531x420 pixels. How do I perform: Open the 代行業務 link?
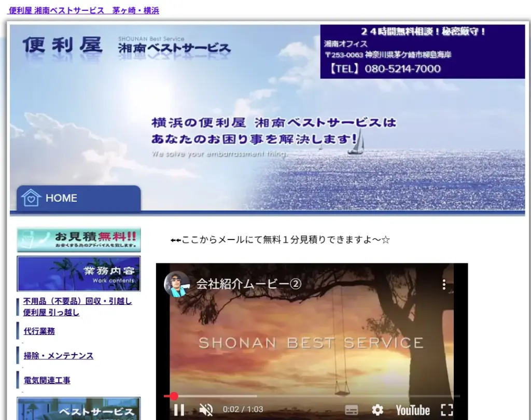(39, 331)
